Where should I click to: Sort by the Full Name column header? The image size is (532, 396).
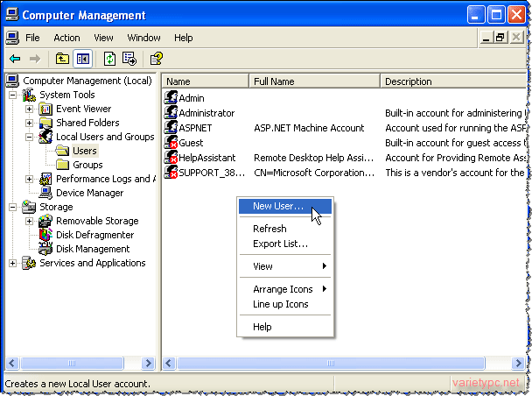click(x=314, y=81)
